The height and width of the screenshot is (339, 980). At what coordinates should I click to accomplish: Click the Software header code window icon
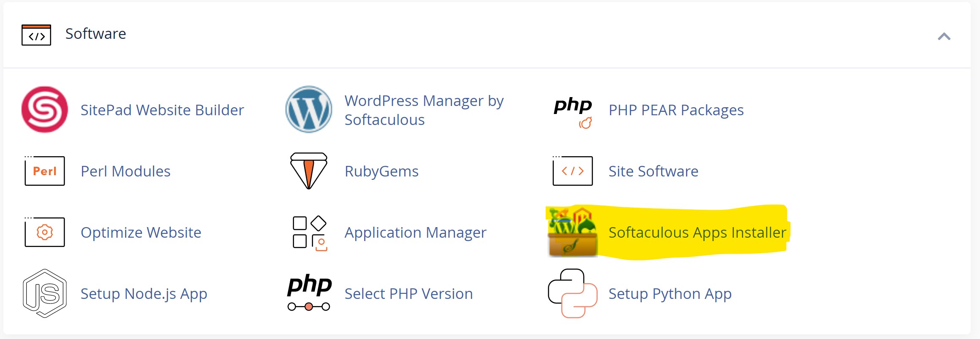coord(36,35)
